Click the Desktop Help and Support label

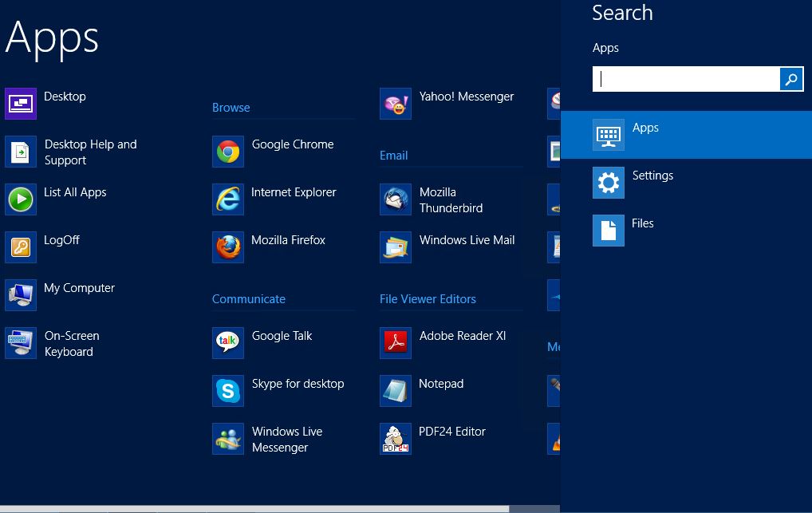pyautogui.click(x=91, y=152)
